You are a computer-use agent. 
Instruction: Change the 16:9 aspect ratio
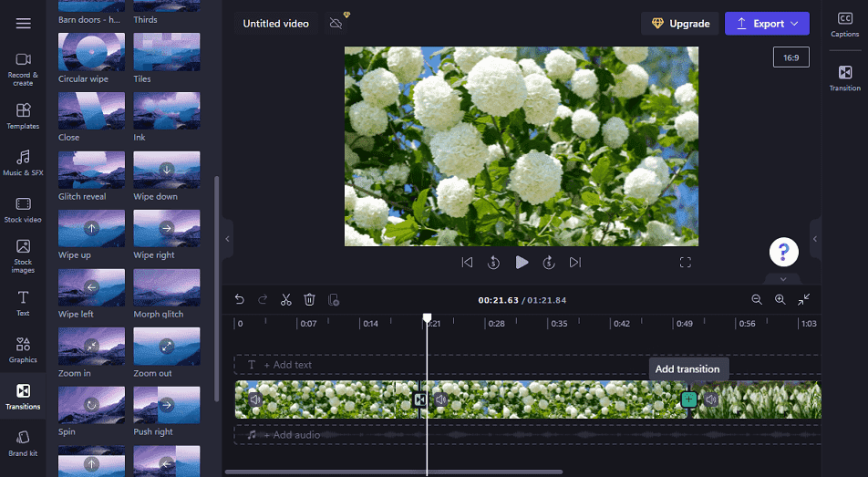click(x=791, y=57)
